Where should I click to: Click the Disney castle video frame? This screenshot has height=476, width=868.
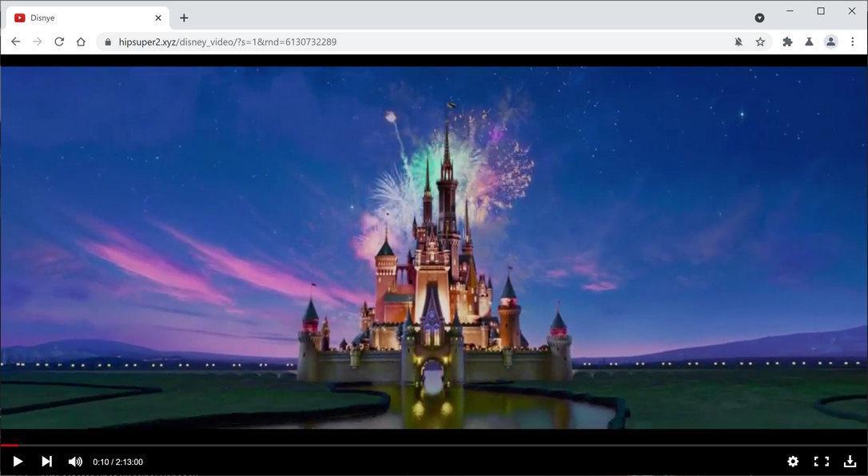[434, 247]
